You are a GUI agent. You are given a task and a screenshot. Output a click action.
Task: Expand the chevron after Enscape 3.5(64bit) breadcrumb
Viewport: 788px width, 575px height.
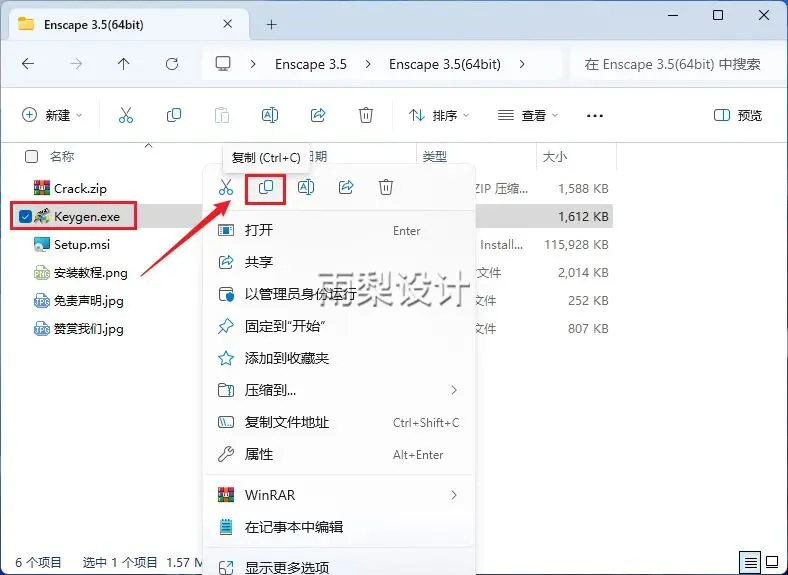(522, 64)
